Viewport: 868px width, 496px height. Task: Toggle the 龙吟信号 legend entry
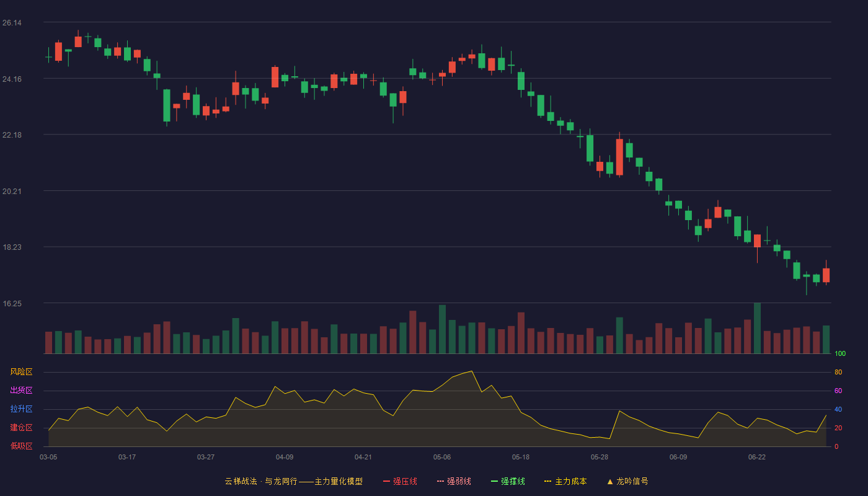click(x=627, y=481)
